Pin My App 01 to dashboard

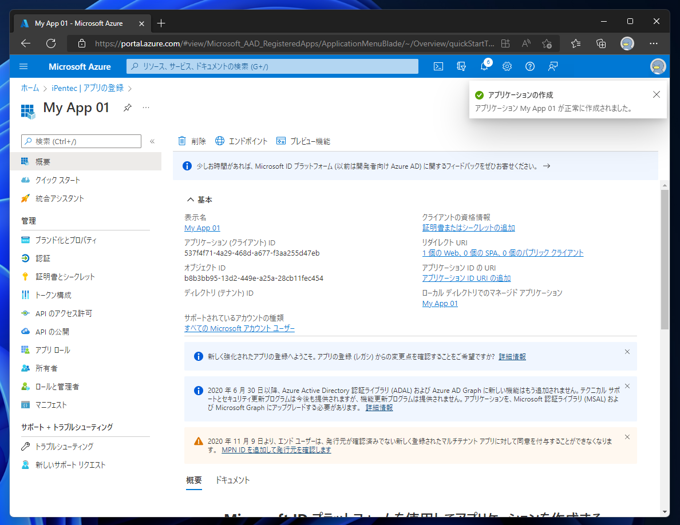[127, 108]
